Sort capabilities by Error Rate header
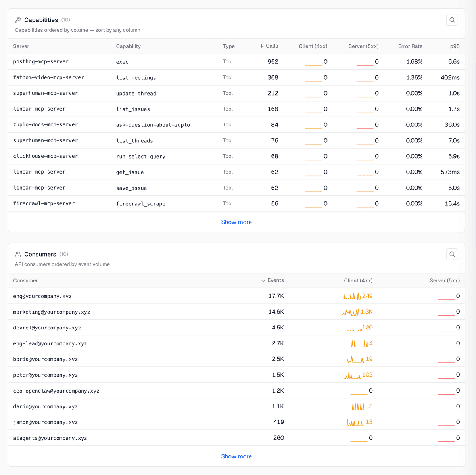The height and width of the screenshot is (475, 476). (x=410, y=46)
